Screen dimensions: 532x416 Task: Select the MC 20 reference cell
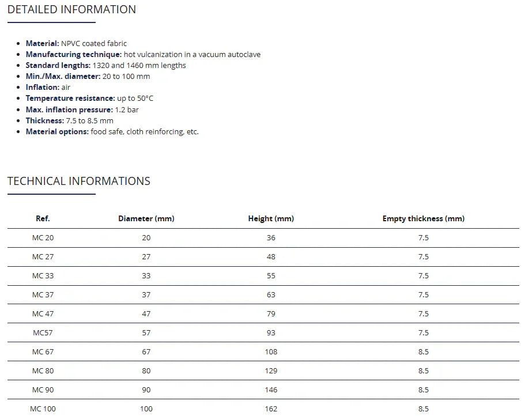click(43, 238)
